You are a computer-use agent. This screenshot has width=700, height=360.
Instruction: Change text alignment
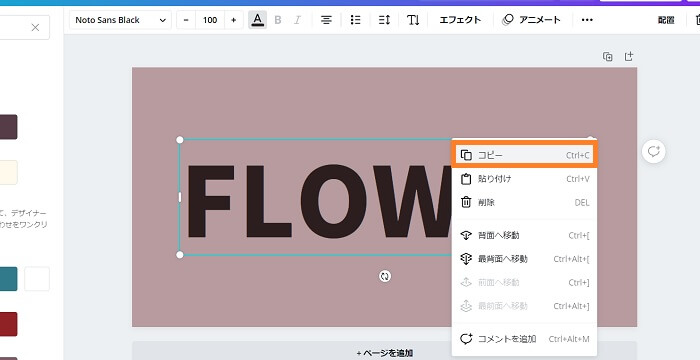click(x=327, y=20)
